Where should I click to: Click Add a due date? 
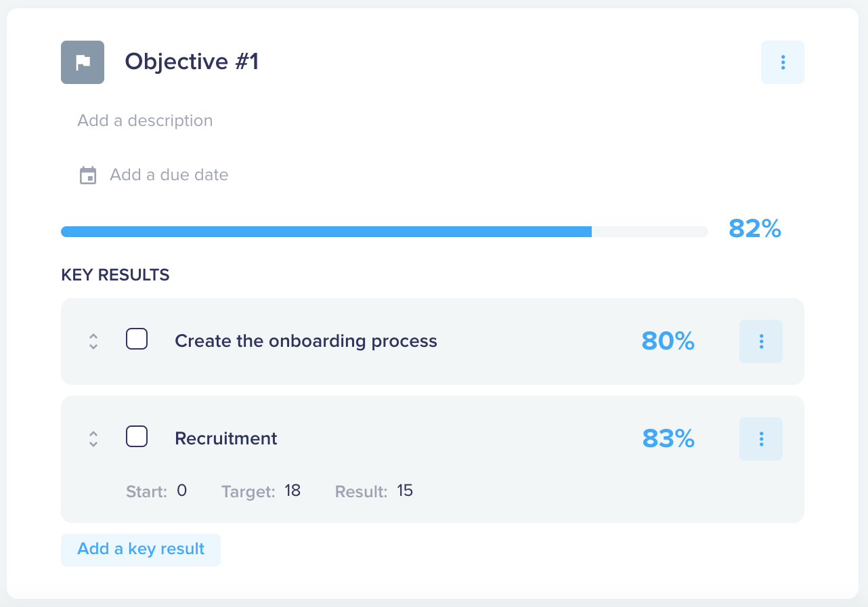coord(169,175)
